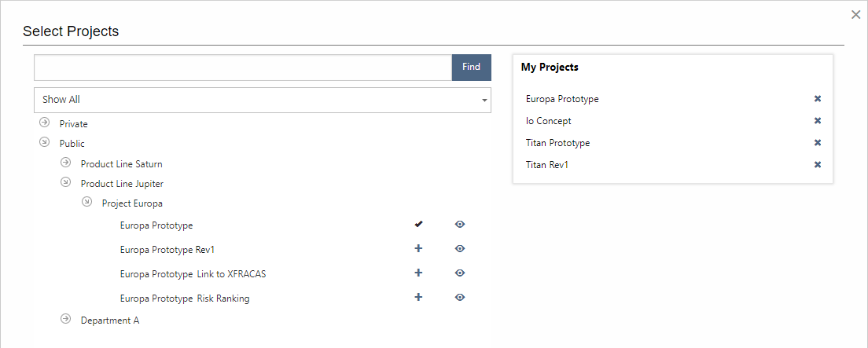Add Europa Prototype Risk Ranking project
This screenshot has width=868, height=348.
(x=418, y=298)
